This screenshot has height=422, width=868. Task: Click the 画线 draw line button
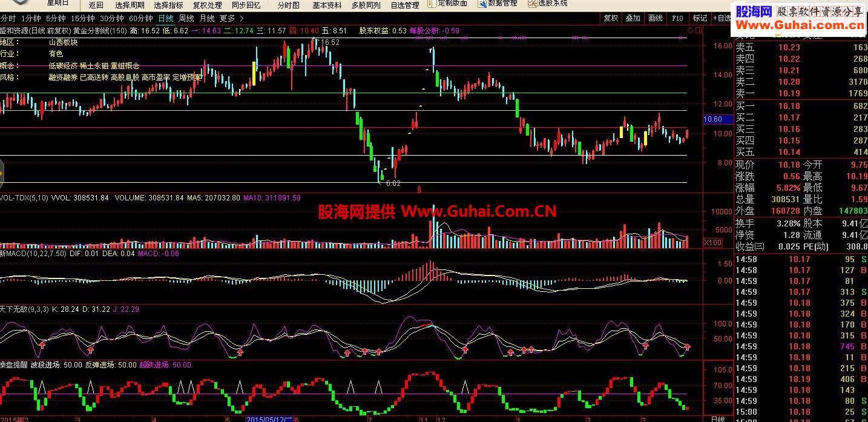655,18
